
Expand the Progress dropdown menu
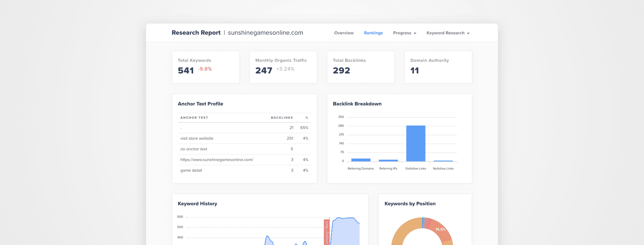click(x=404, y=33)
